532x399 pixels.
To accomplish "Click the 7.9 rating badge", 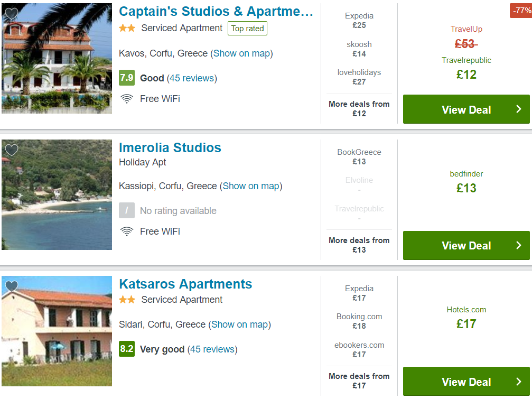I will (127, 78).
